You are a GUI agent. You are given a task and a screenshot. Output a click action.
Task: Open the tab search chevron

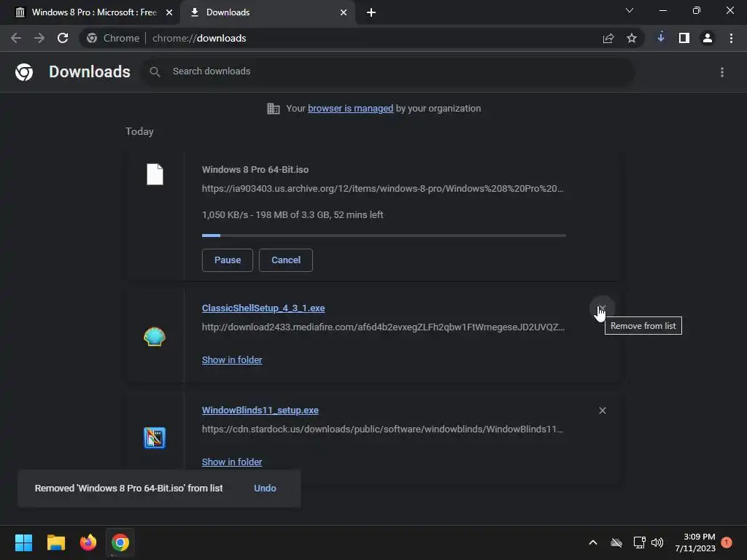pos(630,10)
